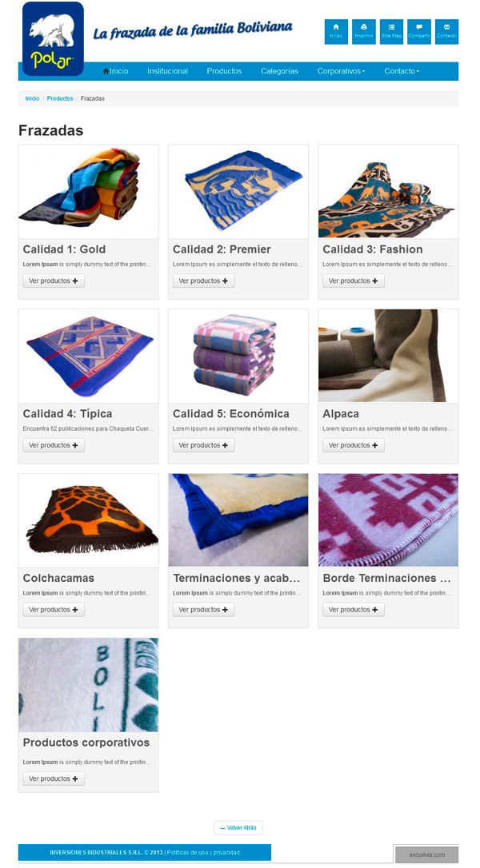Click the Contacto envelope icon

coord(446,31)
